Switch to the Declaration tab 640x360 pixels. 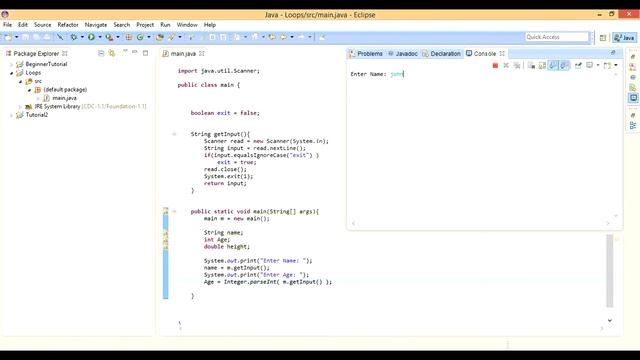click(x=441, y=53)
